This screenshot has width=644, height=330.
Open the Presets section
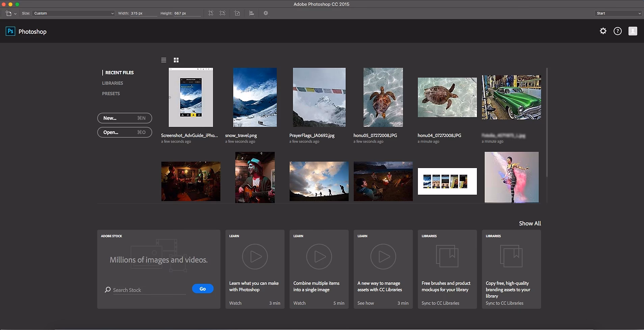[111, 93]
